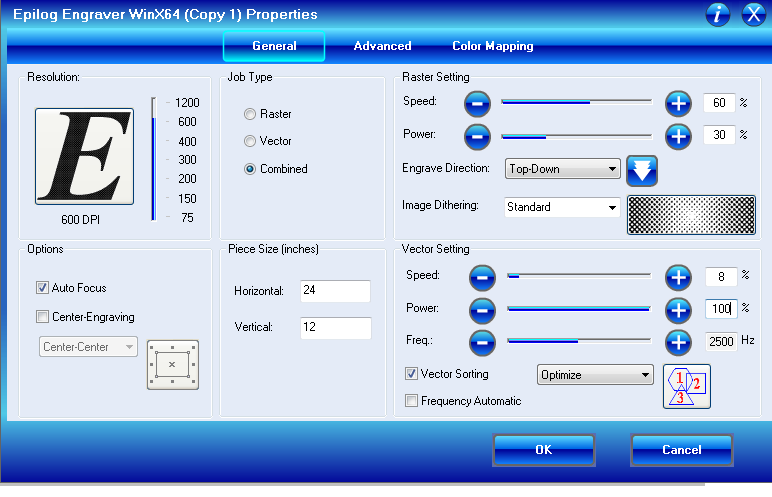This screenshot has width=772, height=497.
Task: Toggle the Auto Focus checkbox
Action: (x=42, y=288)
